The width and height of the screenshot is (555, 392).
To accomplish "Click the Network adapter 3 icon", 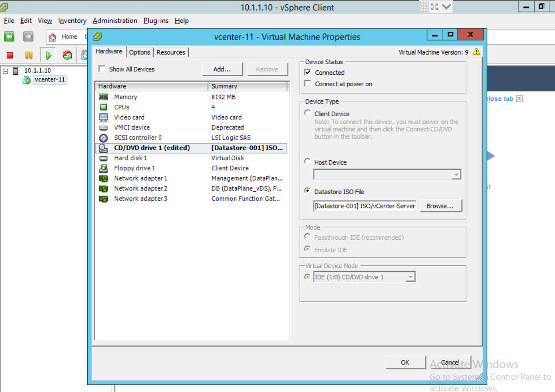I will point(103,198).
